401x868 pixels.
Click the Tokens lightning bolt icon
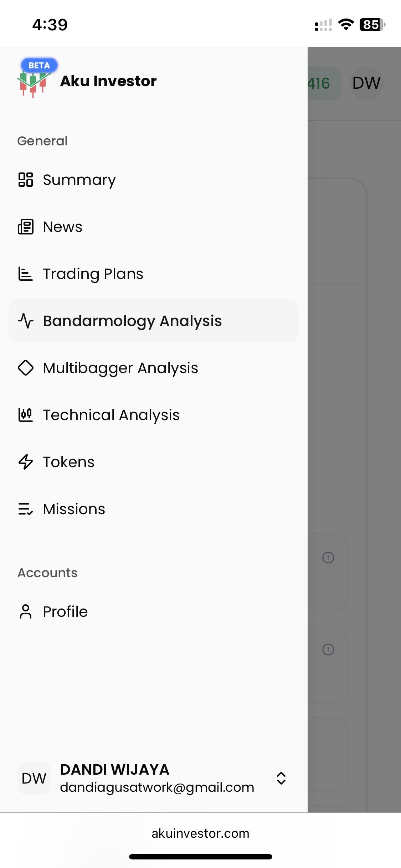point(26,462)
